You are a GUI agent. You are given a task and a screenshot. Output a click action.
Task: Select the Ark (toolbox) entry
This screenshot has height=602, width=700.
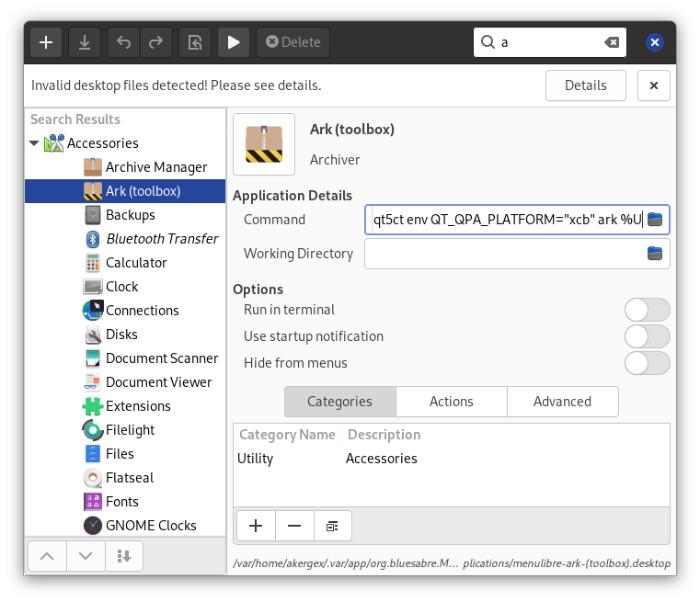[125, 191]
